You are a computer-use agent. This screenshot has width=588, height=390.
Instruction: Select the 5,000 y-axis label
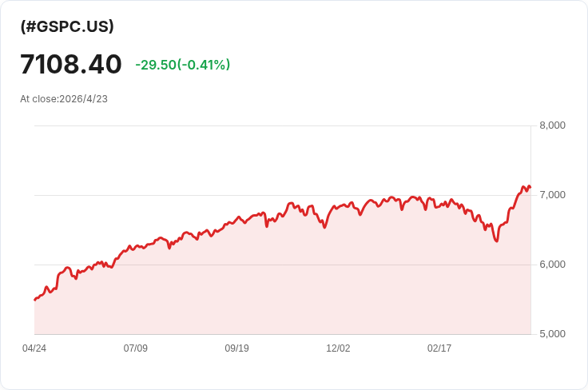point(552,334)
